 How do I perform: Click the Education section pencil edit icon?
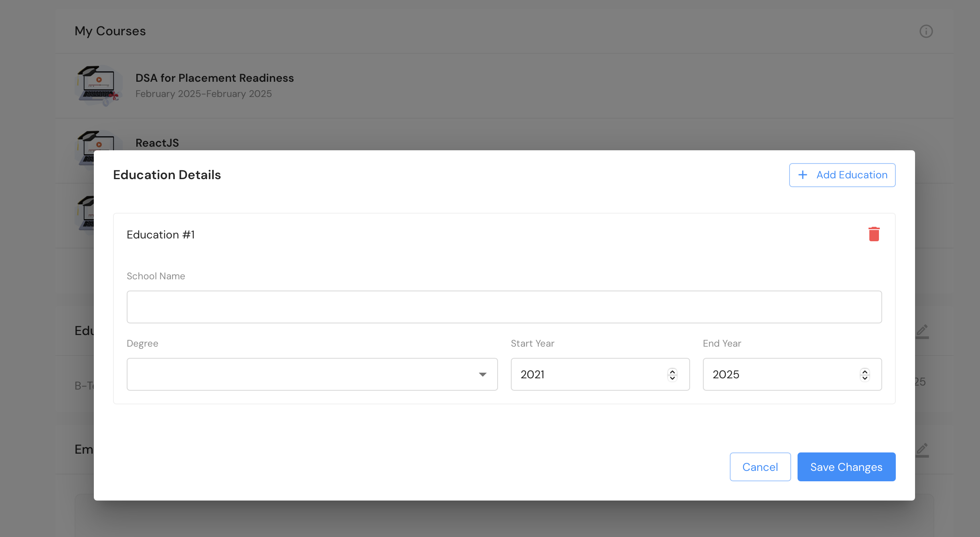coord(922,331)
